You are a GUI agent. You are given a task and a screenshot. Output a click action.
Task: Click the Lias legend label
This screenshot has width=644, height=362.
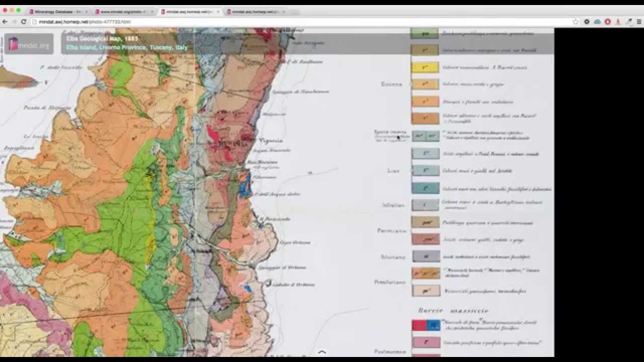393,171
